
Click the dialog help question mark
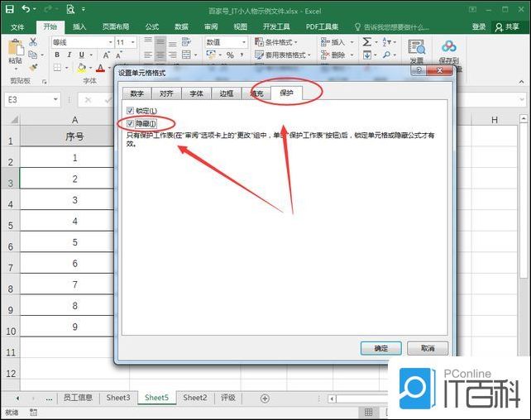click(419, 70)
